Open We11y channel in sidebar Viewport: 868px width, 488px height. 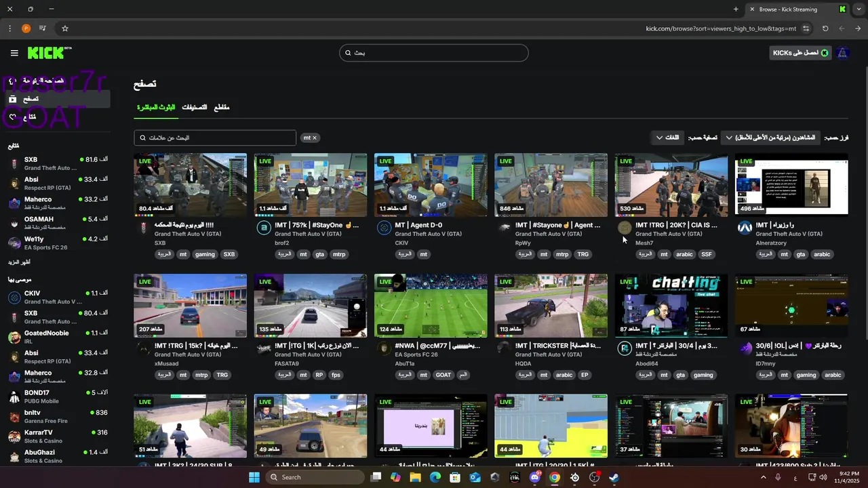[x=57, y=243]
